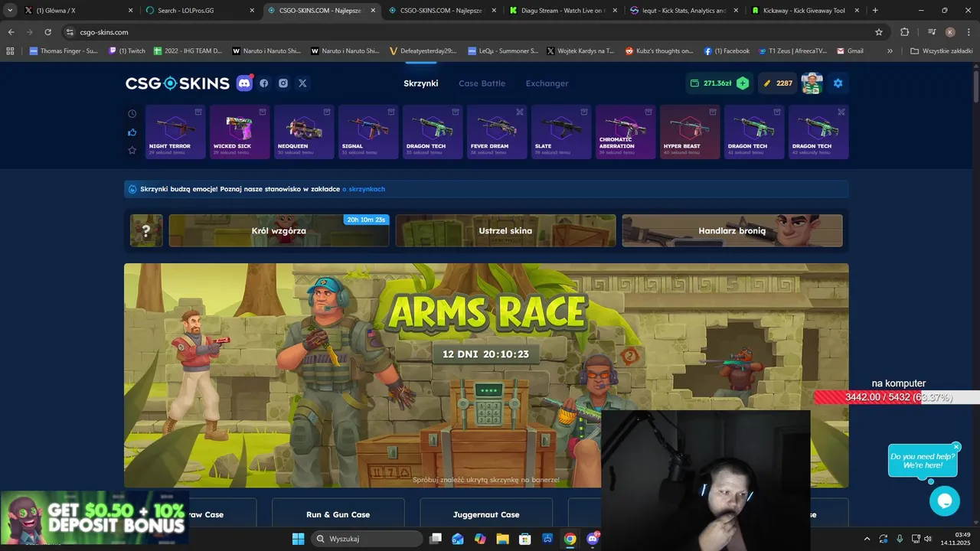Click the CSGO-SKINS logo
The width and height of the screenshot is (980, 551).
tap(178, 83)
